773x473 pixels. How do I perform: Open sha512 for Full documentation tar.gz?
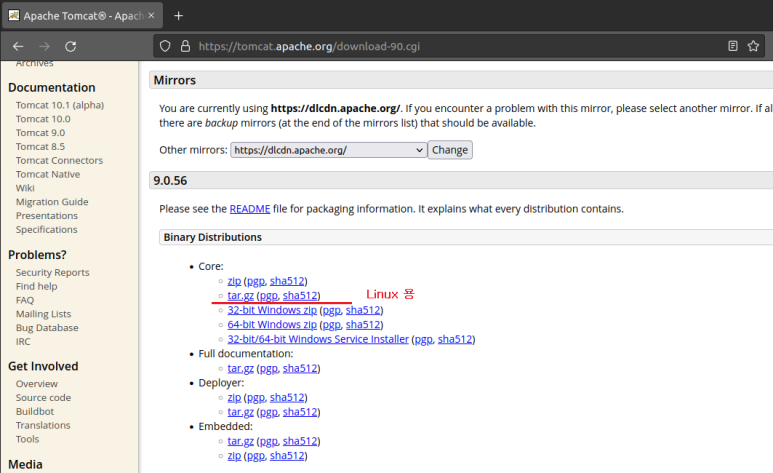coord(300,368)
